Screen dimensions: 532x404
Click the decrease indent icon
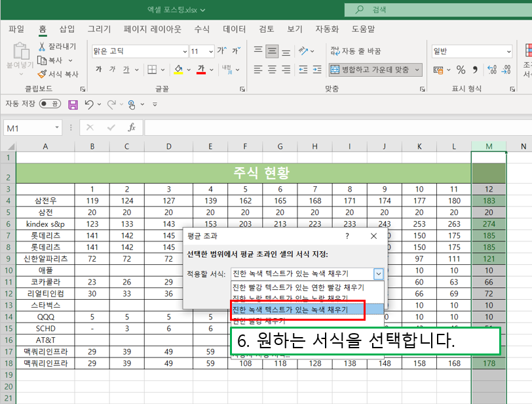tap(303, 70)
